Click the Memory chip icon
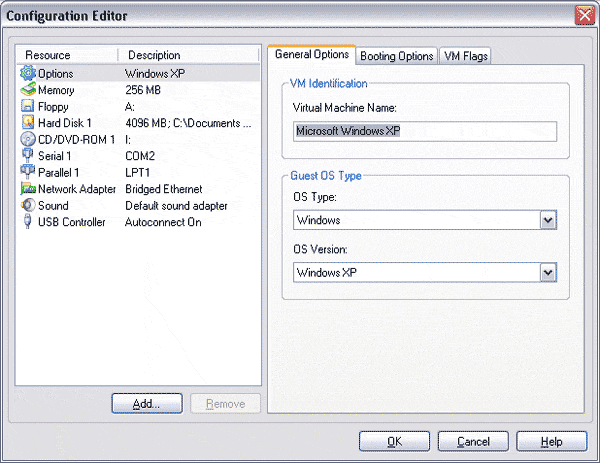The width and height of the screenshot is (600, 463). [28, 90]
